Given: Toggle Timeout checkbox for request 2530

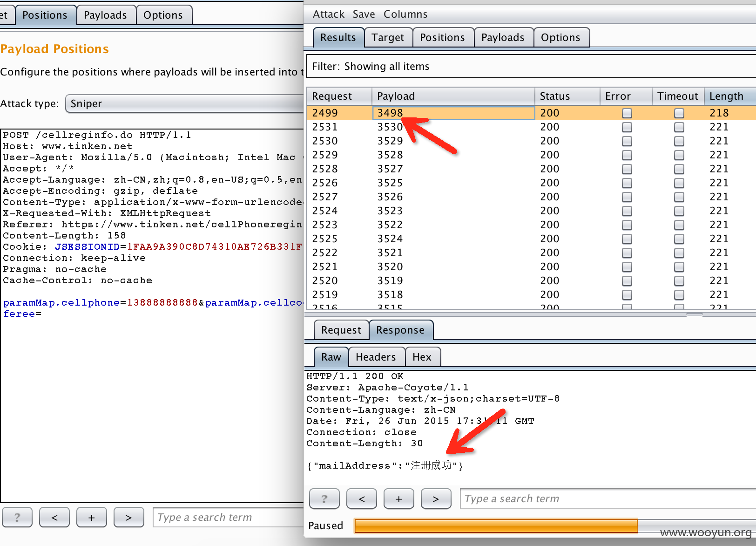Looking at the screenshot, I should (x=679, y=141).
